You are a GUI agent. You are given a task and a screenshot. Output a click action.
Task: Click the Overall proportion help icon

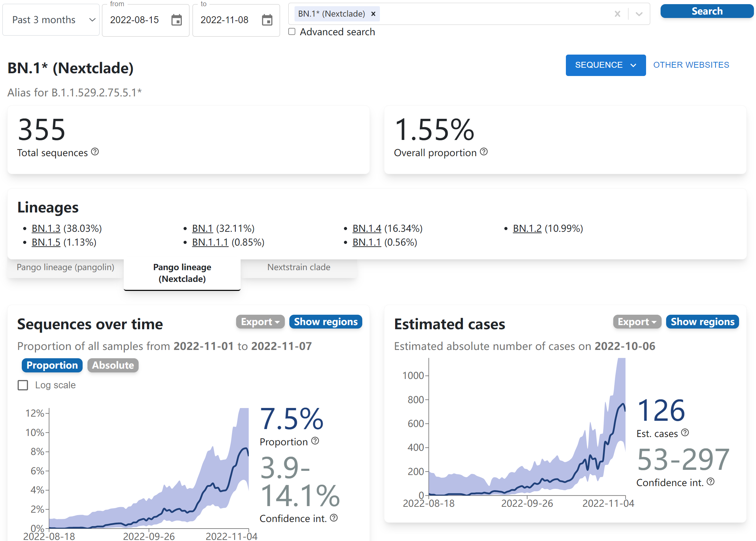(x=484, y=152)
